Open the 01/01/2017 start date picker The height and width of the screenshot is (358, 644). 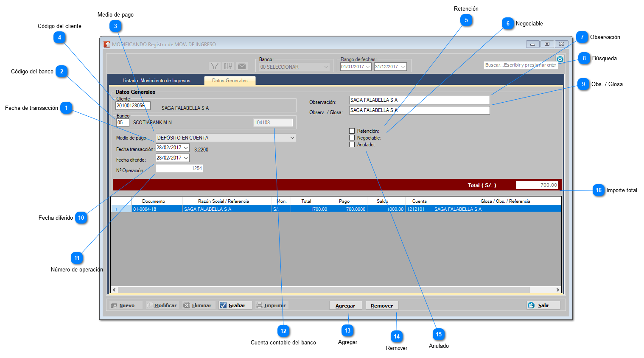point(368,67)
